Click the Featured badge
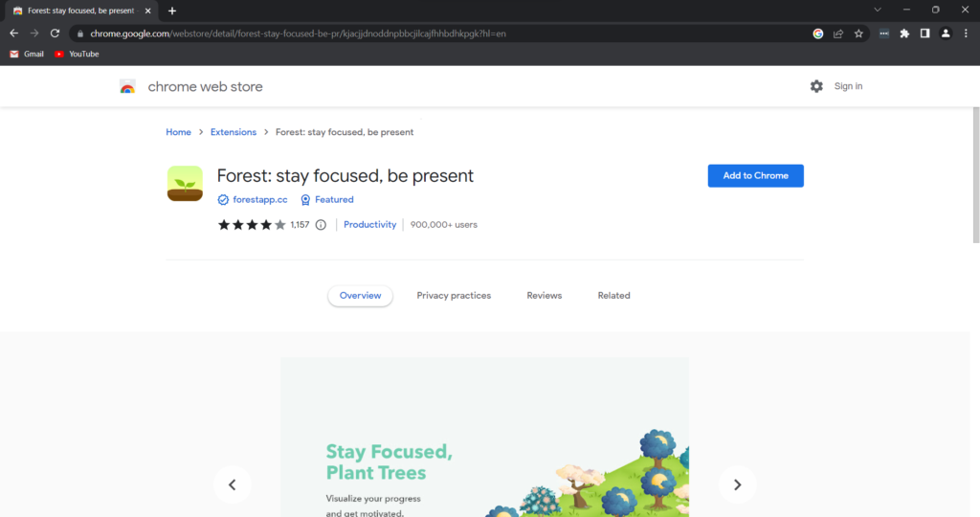 (327, 199)
